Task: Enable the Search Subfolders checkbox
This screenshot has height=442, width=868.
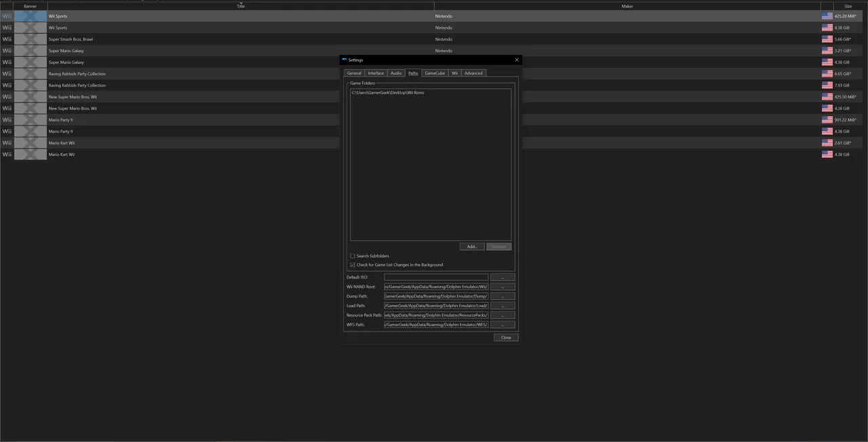Action: coord(353,256)
